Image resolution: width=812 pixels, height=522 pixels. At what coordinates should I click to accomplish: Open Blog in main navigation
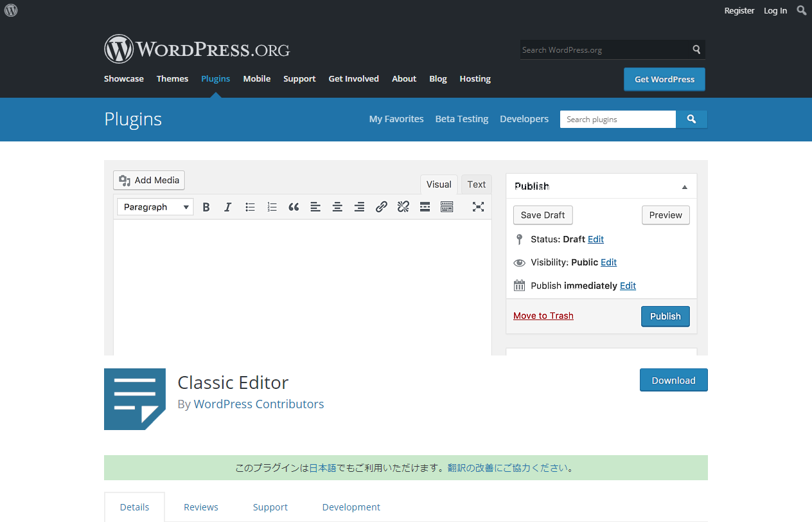coord(438,78)
